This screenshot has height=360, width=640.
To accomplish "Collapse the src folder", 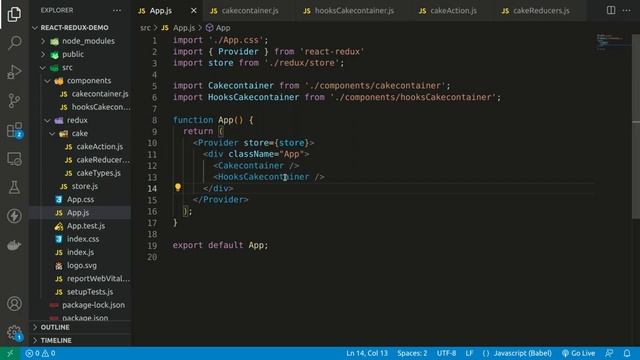I will point(80,67).
